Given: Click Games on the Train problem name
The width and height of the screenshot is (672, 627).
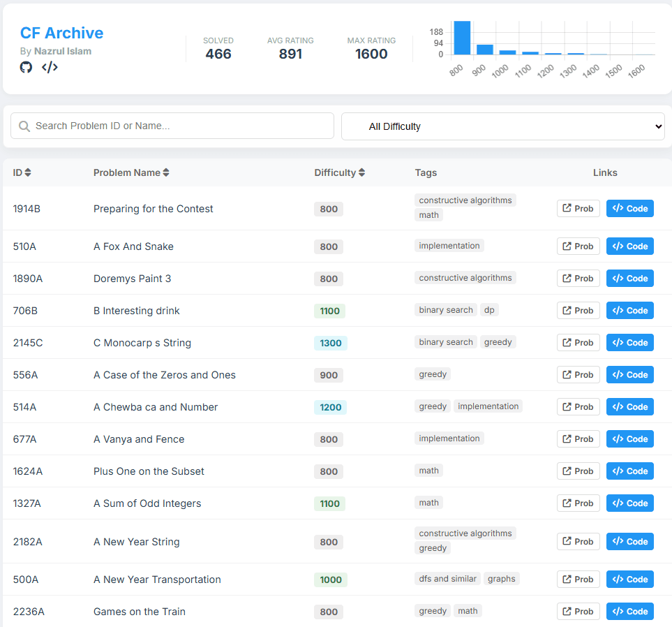Looking at the screenshot, I should pyautogui.click(x=140, y=612).
